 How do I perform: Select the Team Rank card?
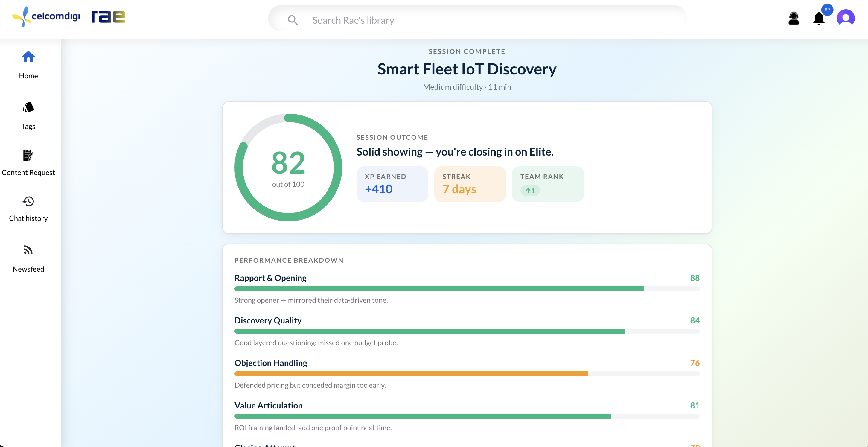coord(548,184)
